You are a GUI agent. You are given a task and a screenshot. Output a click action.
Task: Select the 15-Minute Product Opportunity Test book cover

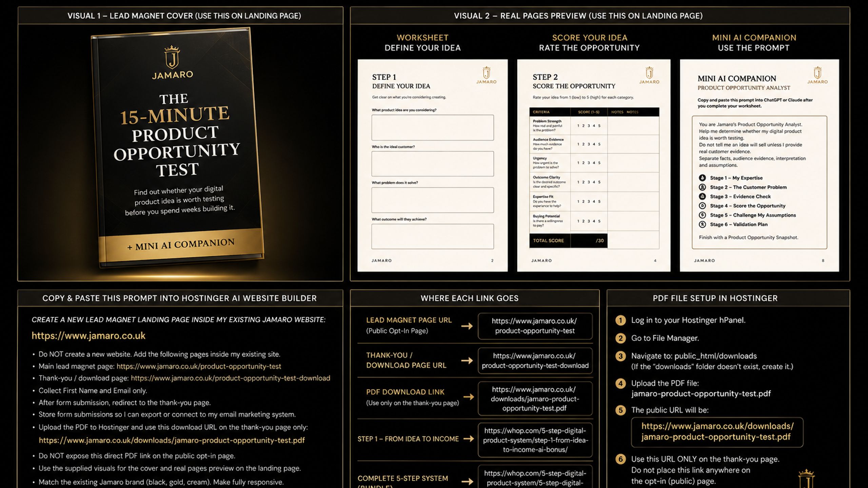pos(177,147)
